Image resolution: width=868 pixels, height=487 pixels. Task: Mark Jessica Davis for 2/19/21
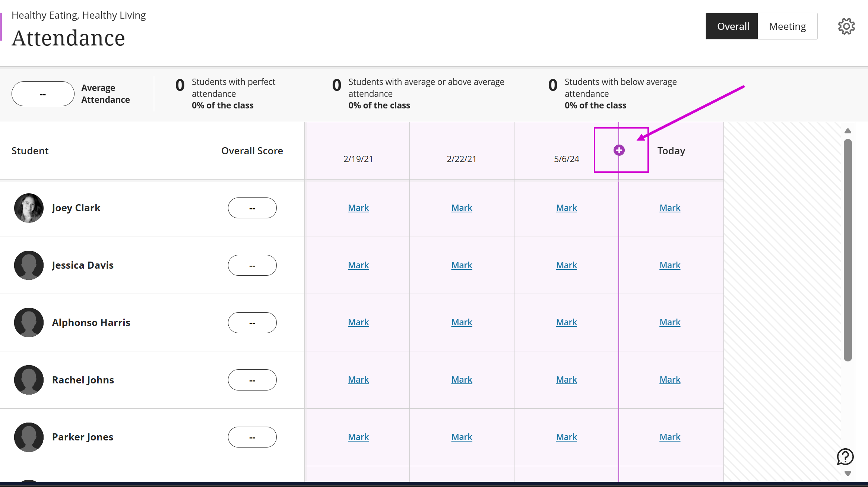[358, 265]
